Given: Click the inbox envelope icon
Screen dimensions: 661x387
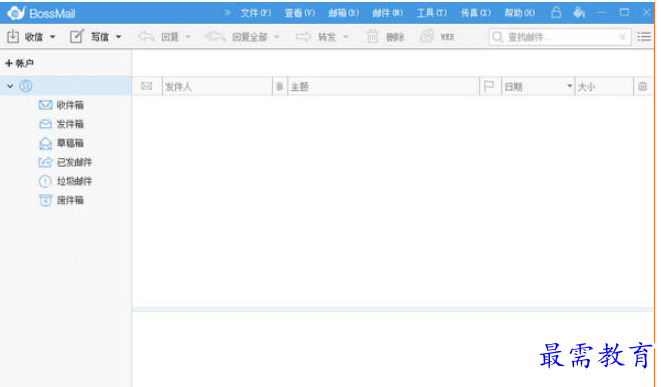Looking at the screenshot, I should pyautogui.click(x=46, y=105).
